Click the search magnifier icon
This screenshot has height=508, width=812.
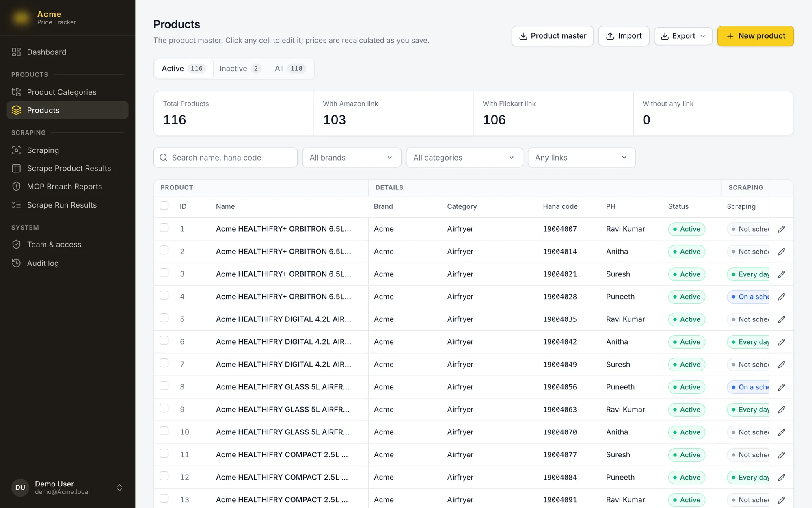pyautogui.click(x=164, y=158)
